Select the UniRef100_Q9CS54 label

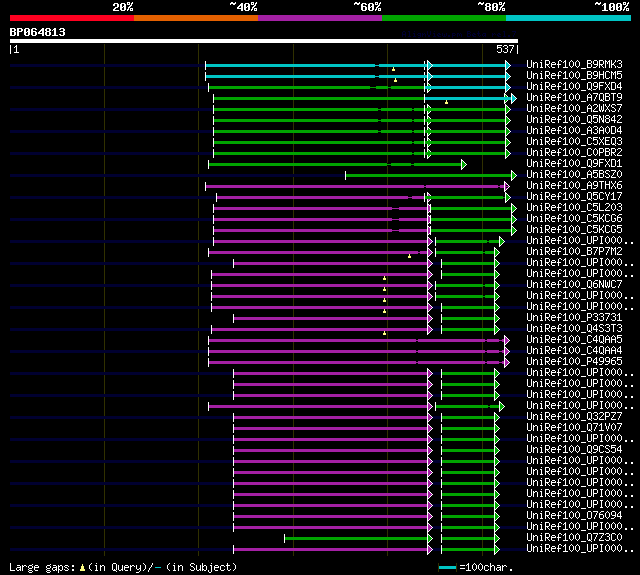point(574,450)
